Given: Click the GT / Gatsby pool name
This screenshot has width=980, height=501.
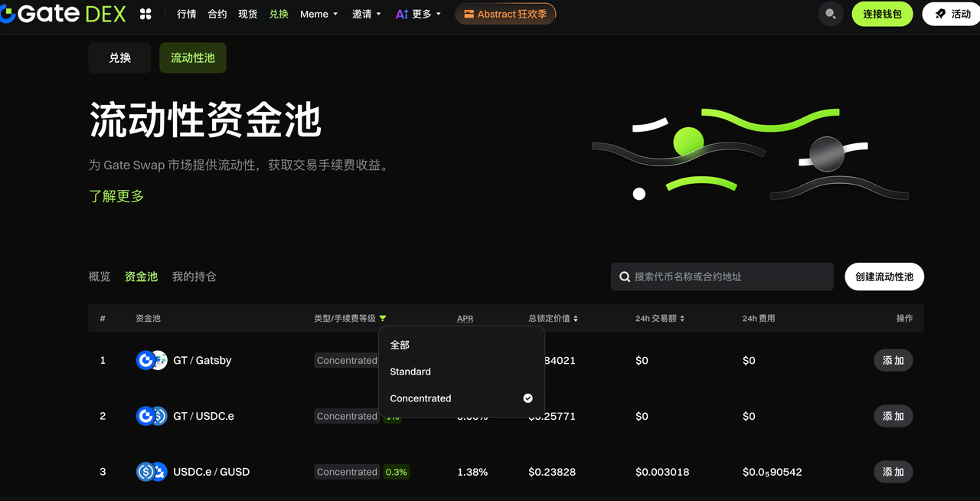Looking at the screenshot, I should tap(202, 360).
